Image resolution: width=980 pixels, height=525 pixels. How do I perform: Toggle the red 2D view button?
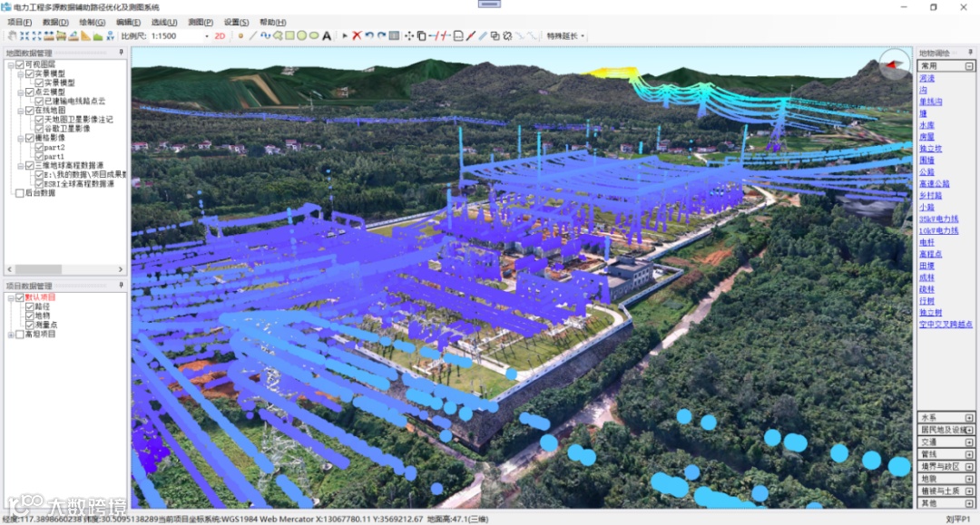click(220, 35)
